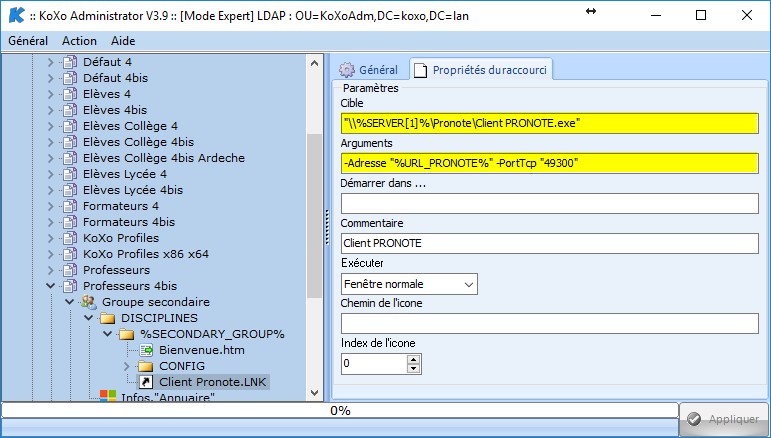Click the Elèves Lycée 4 profile icon
The width and height of the screenshot is (771, 438).
[x=70, y=174]
